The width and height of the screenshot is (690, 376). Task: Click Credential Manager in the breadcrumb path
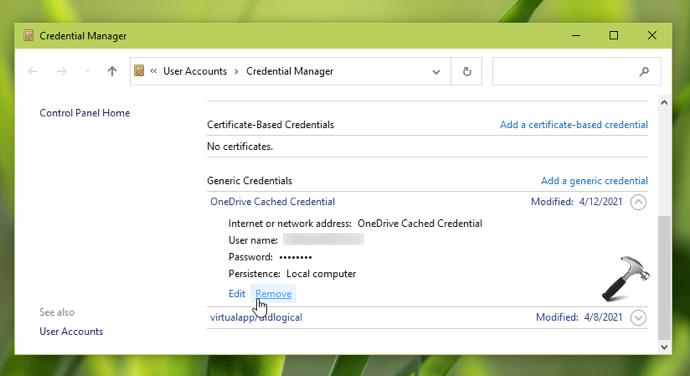pos(290,71)
